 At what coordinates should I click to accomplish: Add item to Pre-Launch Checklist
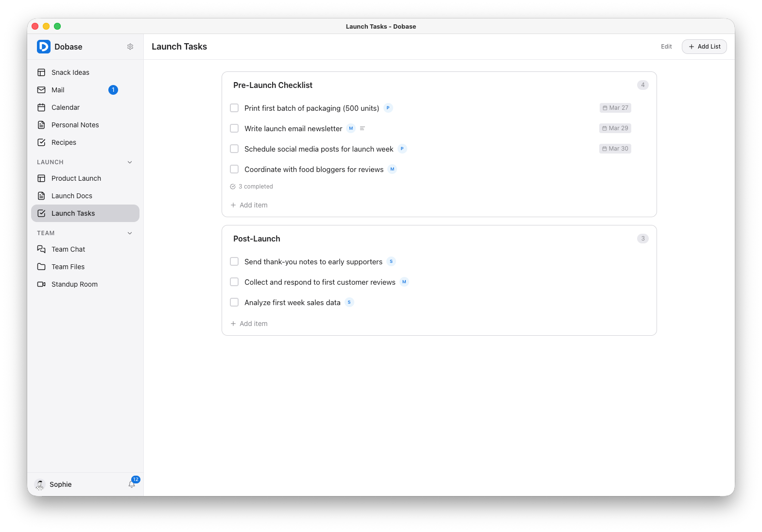(249, 205)
